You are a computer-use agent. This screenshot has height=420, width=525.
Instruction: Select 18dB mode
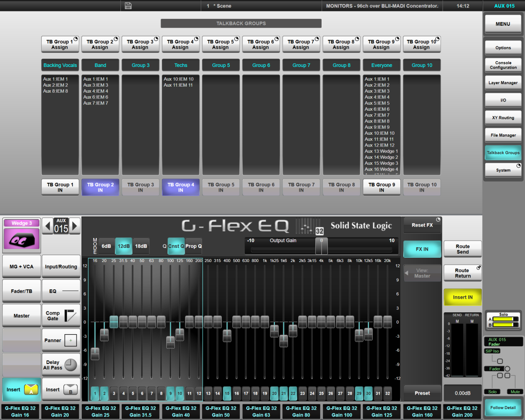[x=141, y=246]
